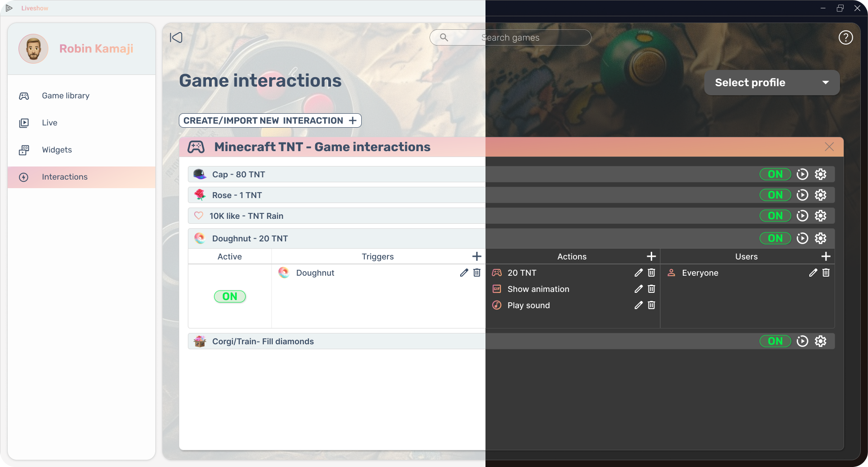Open the Select profile dropdown
This screenshot has height=467, width=868.
click(772, 83)
